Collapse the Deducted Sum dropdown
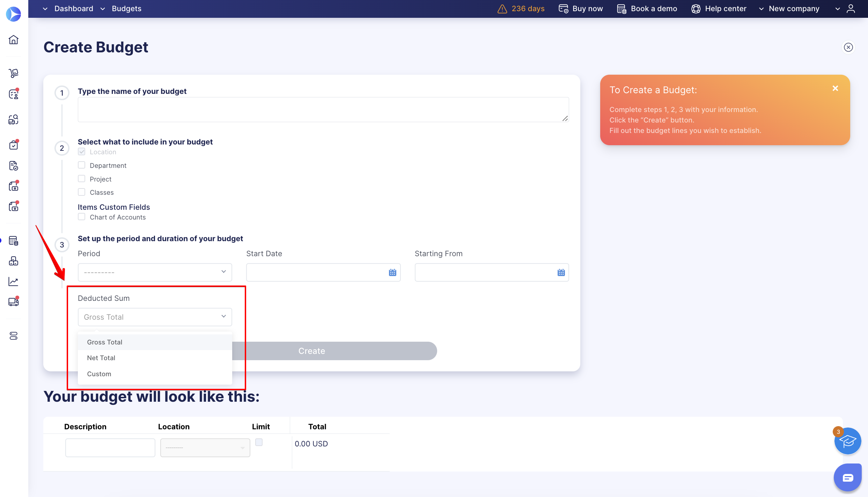The height and width of the screenshot is (497, 868). pyautogui.click(x=155, y=317)
